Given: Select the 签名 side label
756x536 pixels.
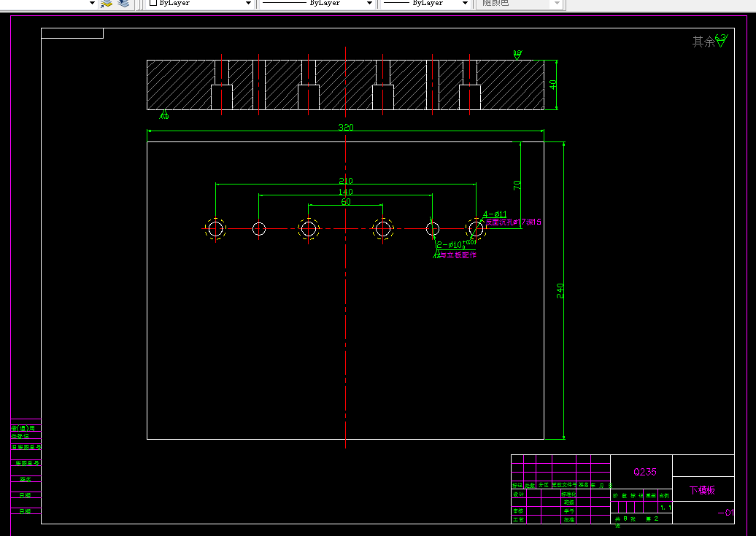Looking at the screenshot, I should 25,479.
